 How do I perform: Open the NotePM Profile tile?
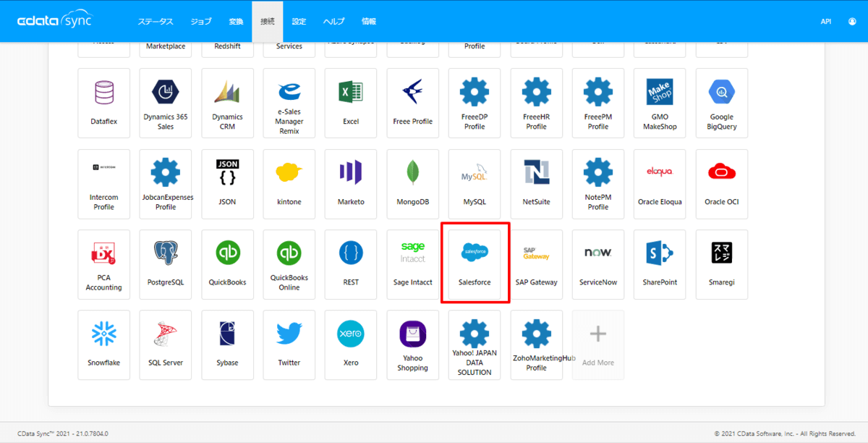tap(598, 184)
